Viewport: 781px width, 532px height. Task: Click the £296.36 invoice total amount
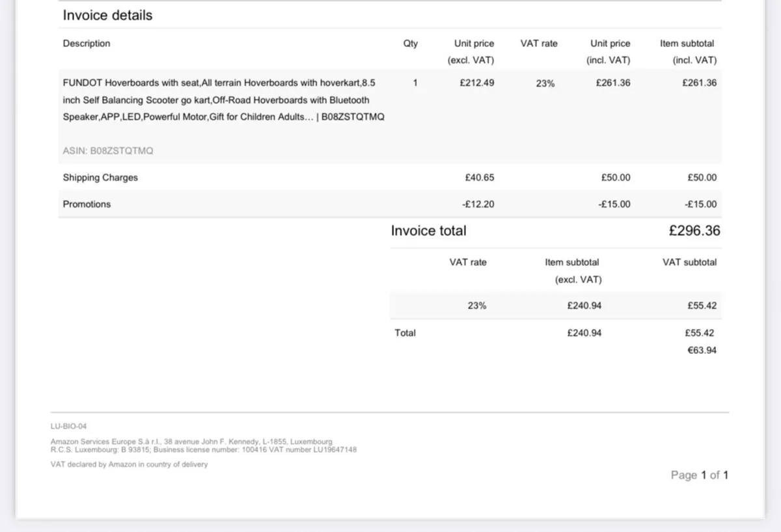694,231
